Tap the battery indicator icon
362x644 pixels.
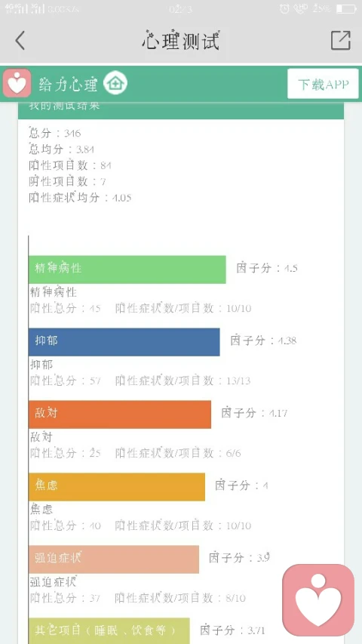[346, 8]
